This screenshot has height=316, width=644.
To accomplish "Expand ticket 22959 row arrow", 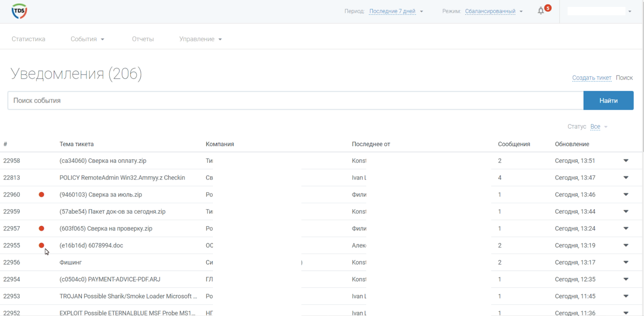I will coord(626,211).
